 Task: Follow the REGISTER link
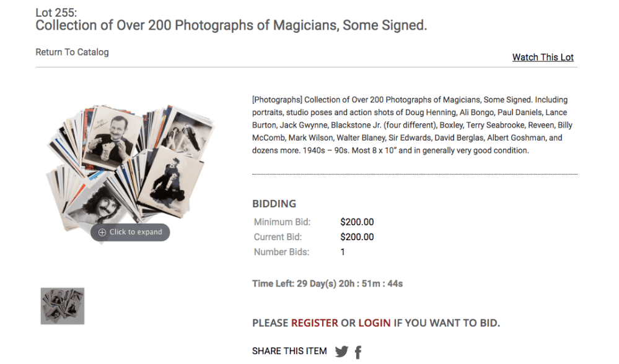click(x=315, y=323)
